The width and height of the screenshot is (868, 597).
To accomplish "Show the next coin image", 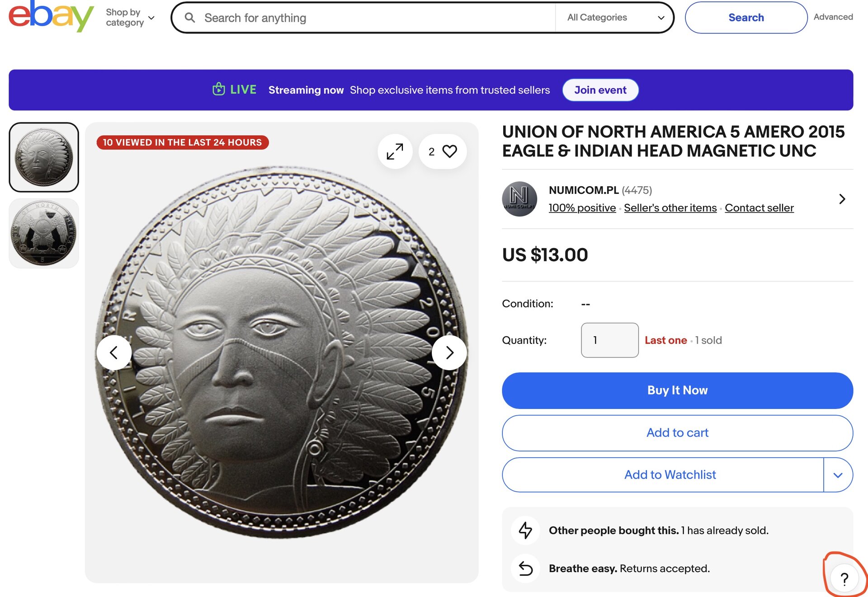I will tap(449, 353).
